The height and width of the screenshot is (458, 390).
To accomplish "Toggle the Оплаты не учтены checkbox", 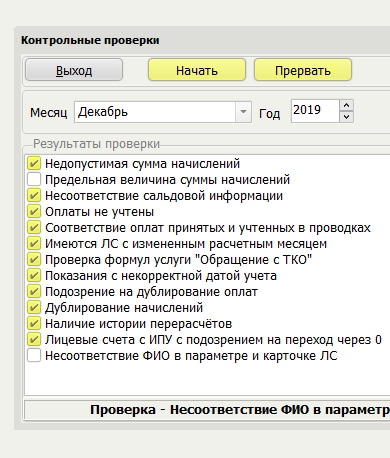I will [34, 211].
